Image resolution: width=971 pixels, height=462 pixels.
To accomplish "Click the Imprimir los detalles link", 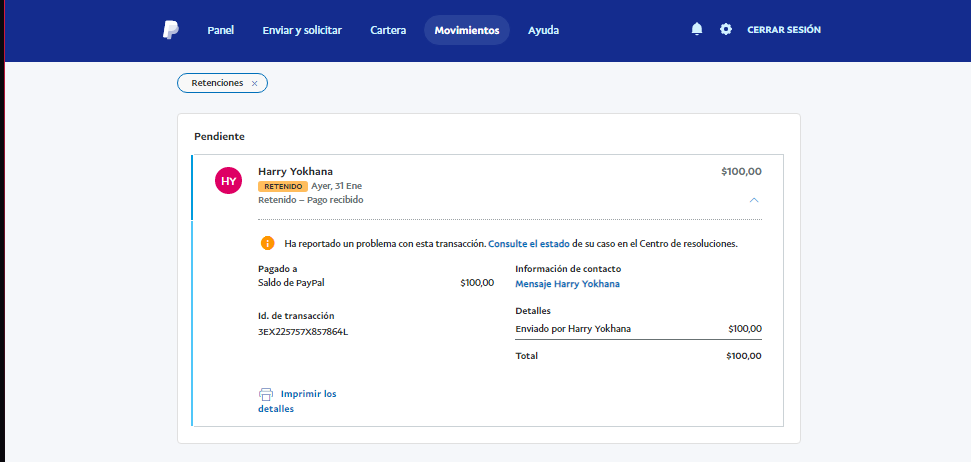I will click(x=297, y=401).
